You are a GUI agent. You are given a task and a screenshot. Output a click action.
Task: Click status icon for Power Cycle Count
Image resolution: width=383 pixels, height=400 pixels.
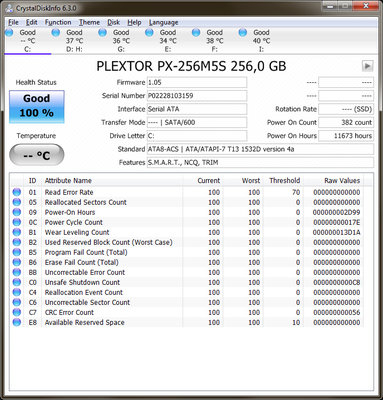17,222
